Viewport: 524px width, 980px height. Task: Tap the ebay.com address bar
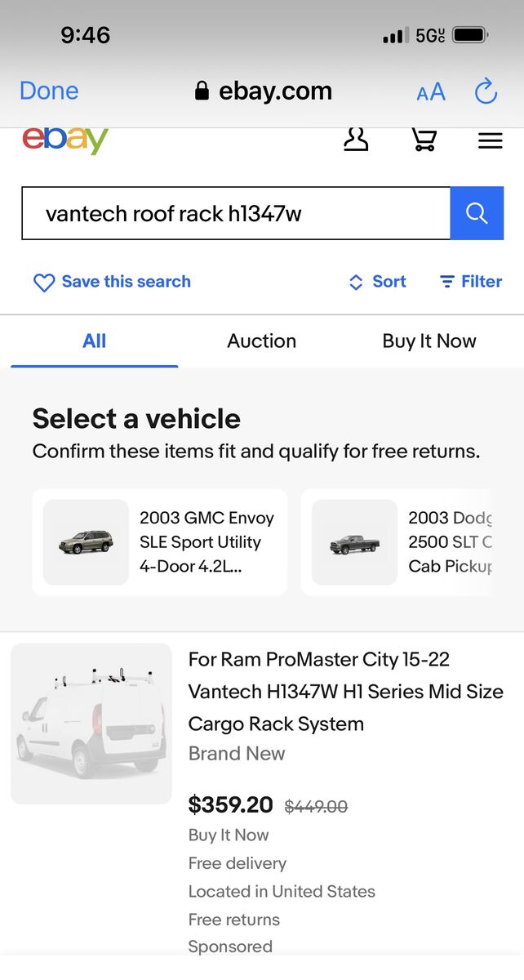coord(264,91)
